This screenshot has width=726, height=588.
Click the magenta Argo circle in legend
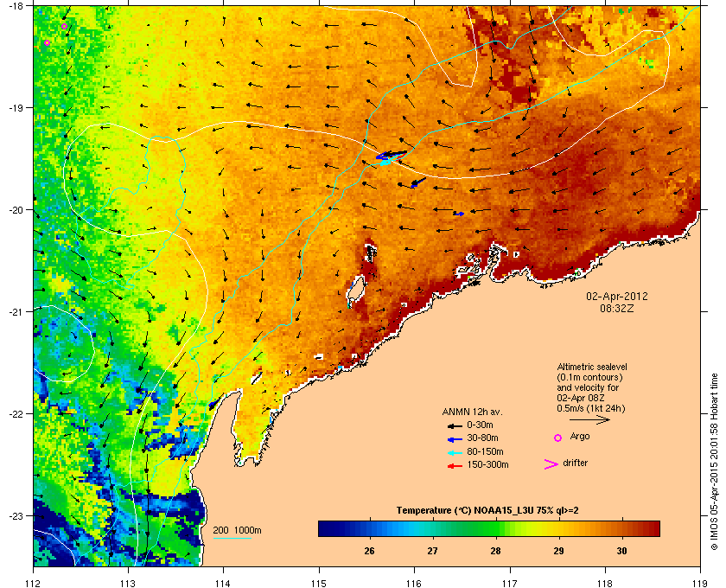[x=558, y=438]
